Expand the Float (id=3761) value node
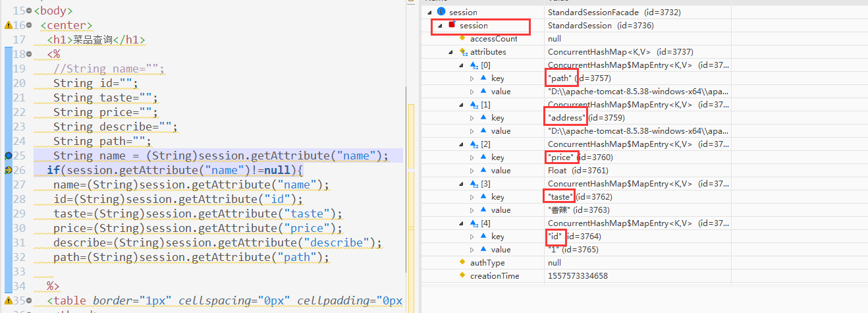Viewport: 868px width, 313px height. 472,170
